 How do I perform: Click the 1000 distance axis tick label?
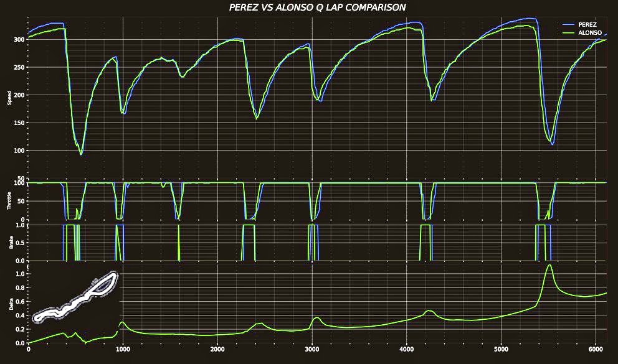[123, 350]
